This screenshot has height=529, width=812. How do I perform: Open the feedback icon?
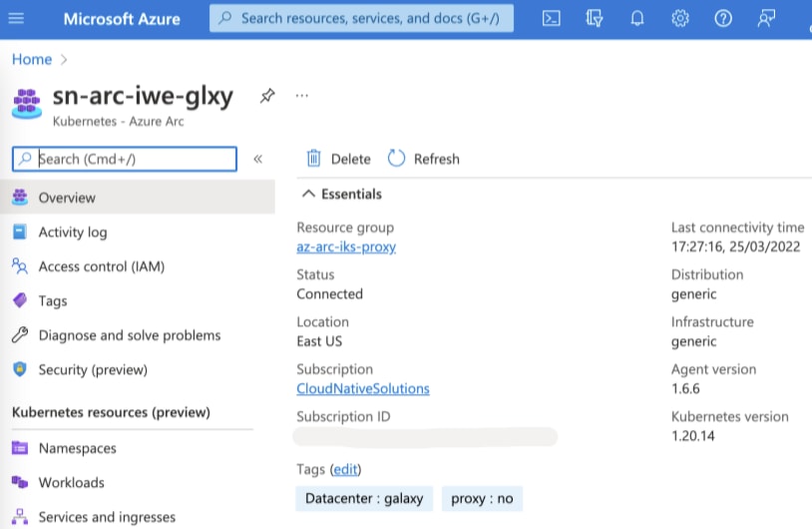point(766,19)
